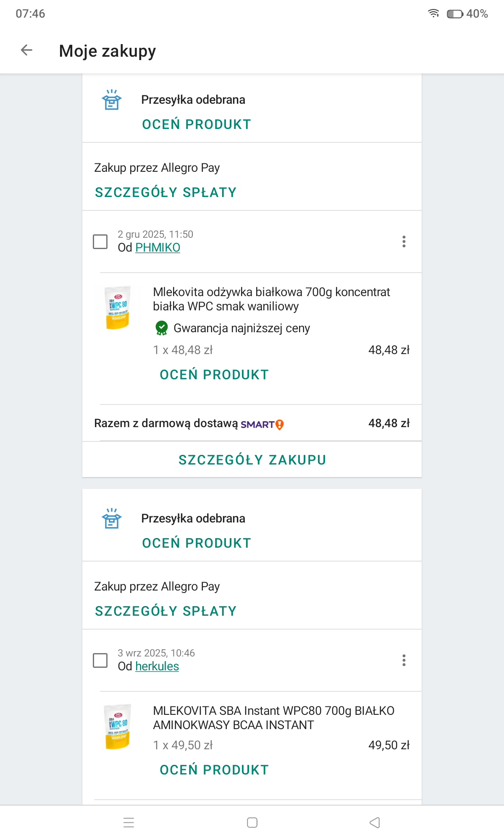The height and width of the screenshot is (840, 504).
Task: Open the herkules seller link
Action: 157,667
